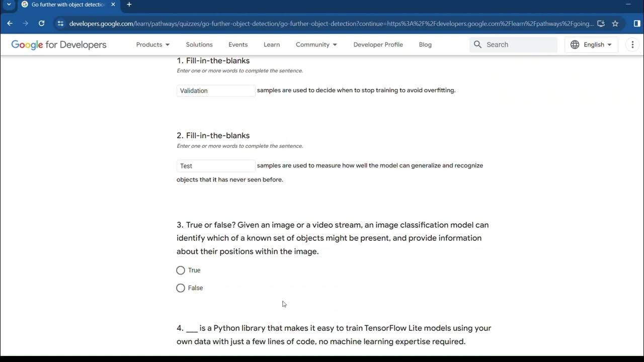
Task: Close the 'Go further with object detection' tab
Action: coord(113,5)
